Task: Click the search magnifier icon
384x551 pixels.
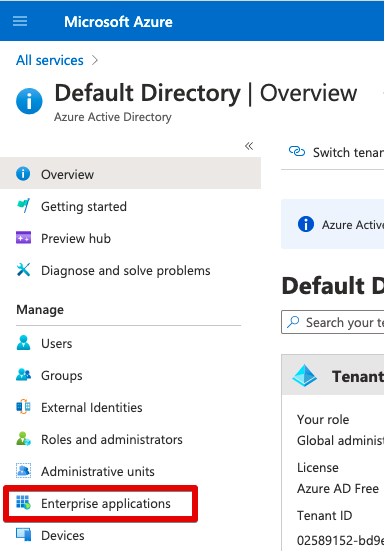Action: (x=293, y=322)
